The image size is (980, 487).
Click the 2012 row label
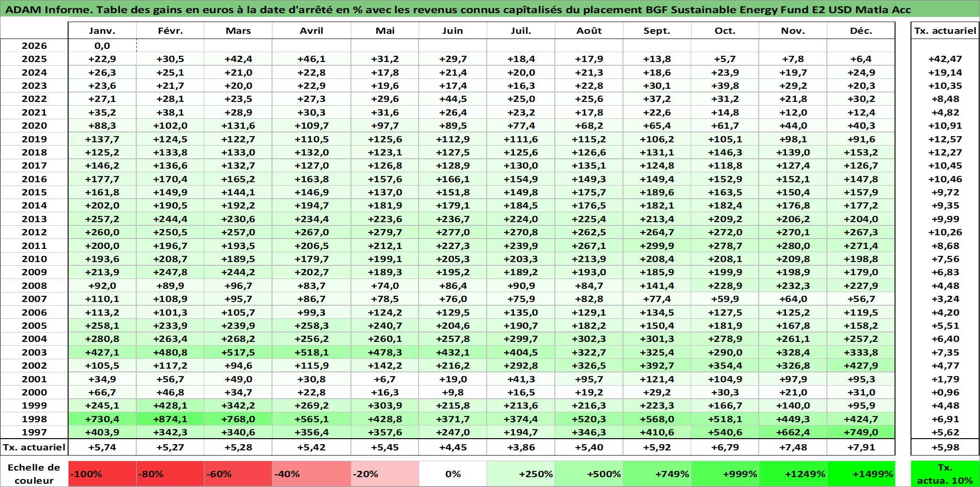click(x=34, y=232)
